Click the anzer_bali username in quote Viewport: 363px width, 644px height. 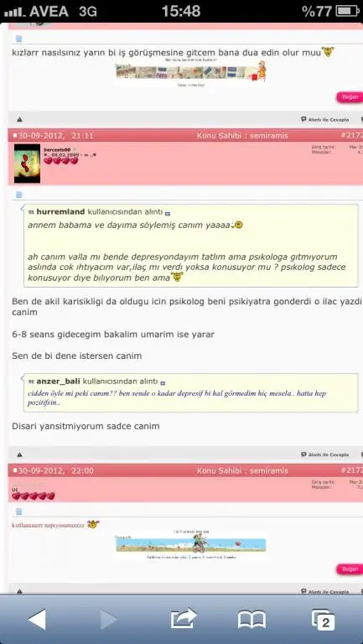[58, 382]
